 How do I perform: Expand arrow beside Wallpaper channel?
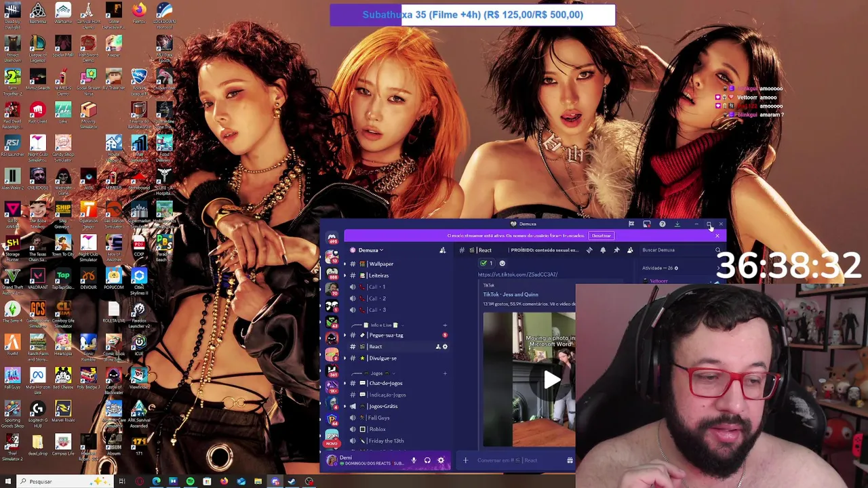344,264
